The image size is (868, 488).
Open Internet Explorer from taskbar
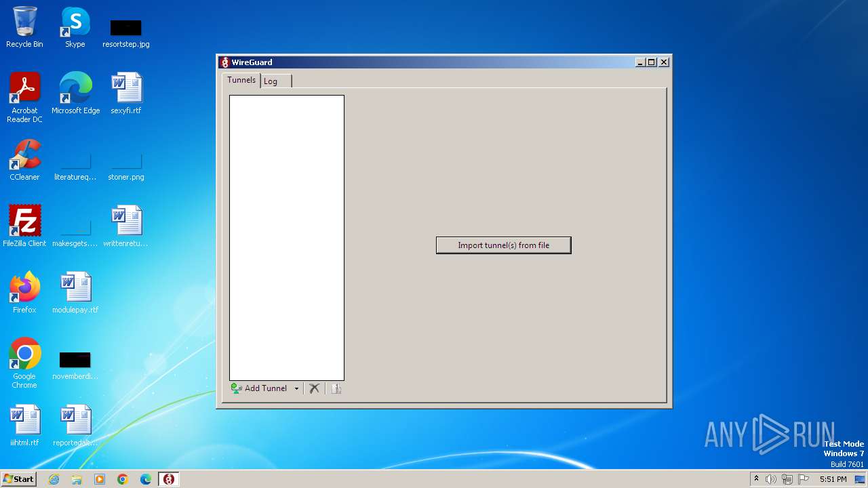(x=54, y=479)
